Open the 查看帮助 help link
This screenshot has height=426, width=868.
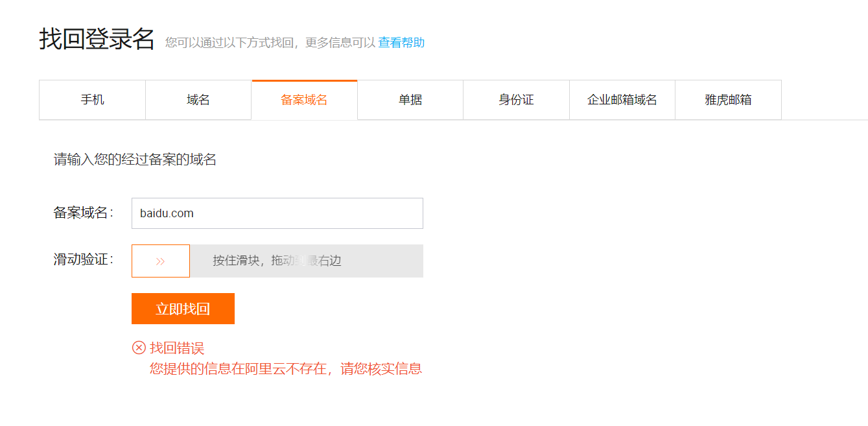tap(401, 43)
